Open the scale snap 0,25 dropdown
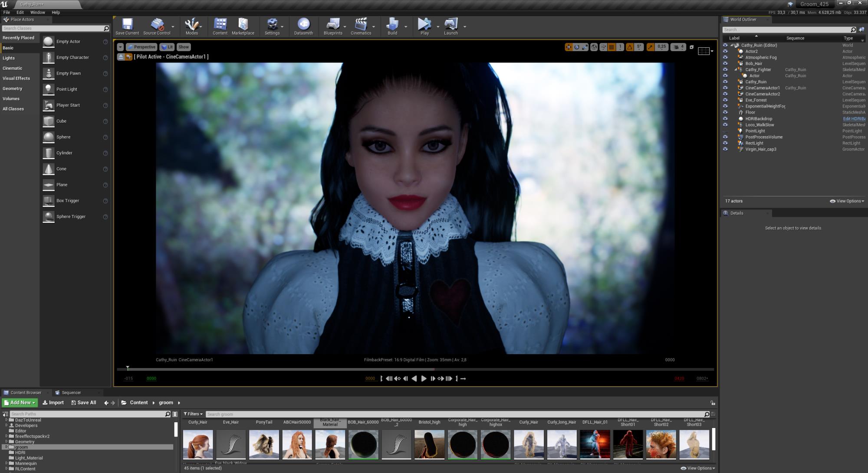This screenshot has height=473, width=868. 661,47
